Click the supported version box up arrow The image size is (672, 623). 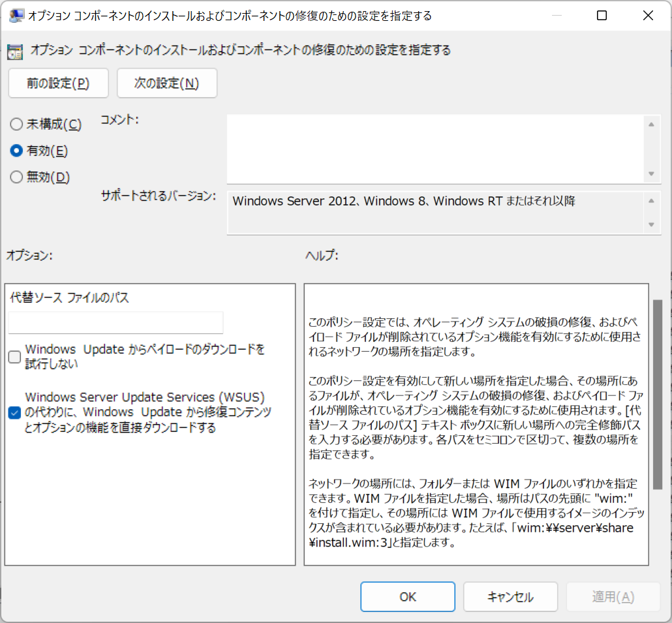651,201
